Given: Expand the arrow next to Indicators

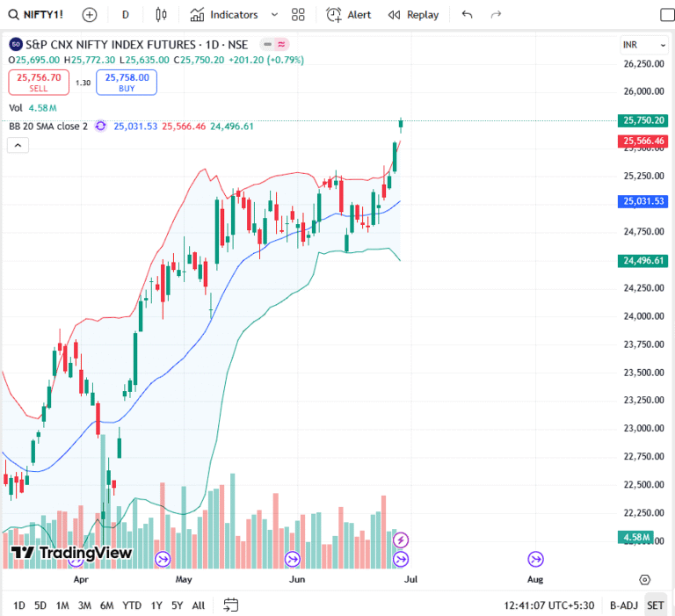Looking at the screenshot, I should pos(274,15).
